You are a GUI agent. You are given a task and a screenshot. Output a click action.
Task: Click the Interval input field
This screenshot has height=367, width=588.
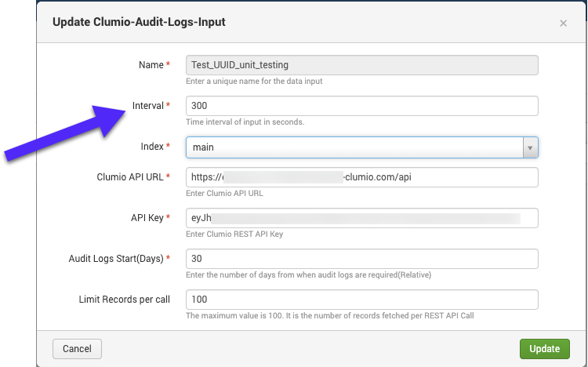(362, 106)
